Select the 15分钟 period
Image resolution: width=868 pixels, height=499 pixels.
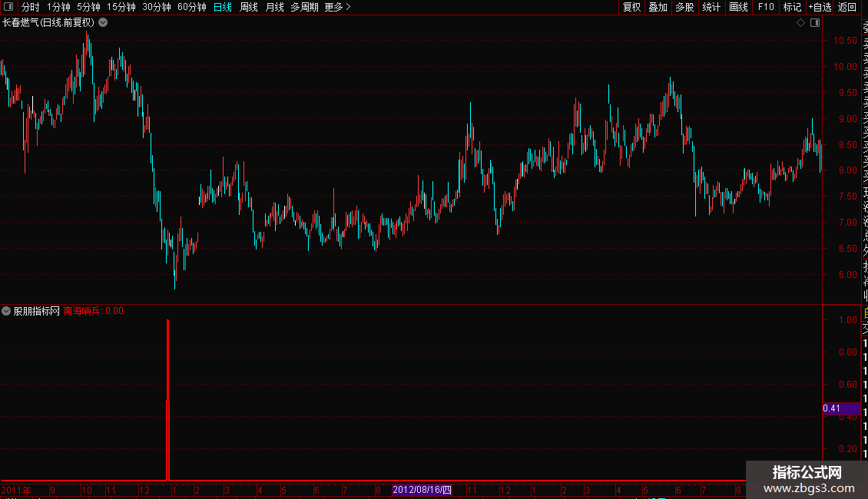coord(121,7)
